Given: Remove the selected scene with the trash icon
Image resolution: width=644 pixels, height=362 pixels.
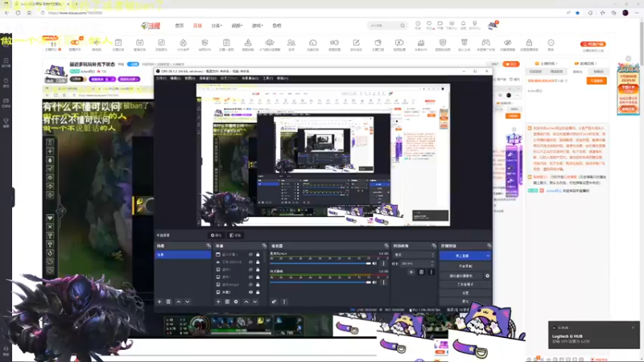Looking at the screenshot, I should tap(168, 302).
